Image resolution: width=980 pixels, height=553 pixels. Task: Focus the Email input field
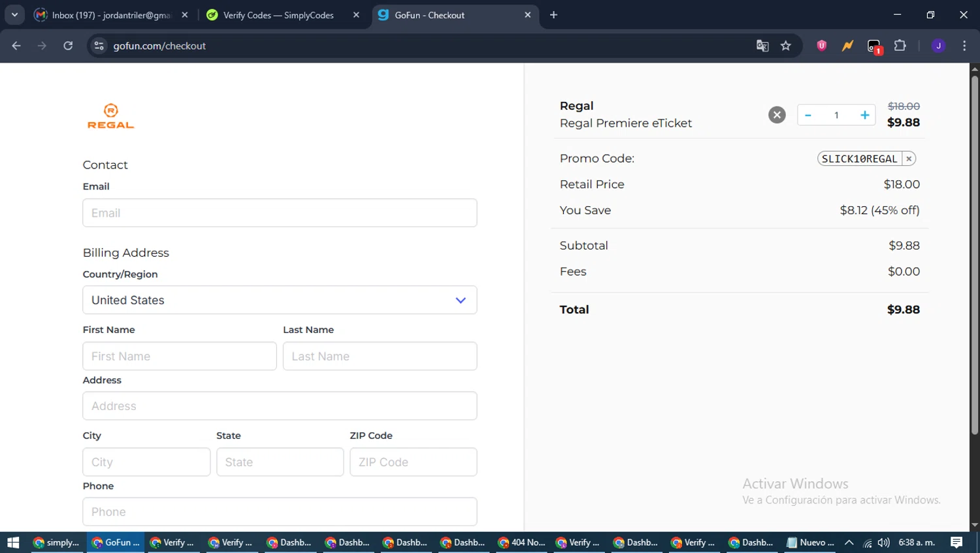point(280,213)
